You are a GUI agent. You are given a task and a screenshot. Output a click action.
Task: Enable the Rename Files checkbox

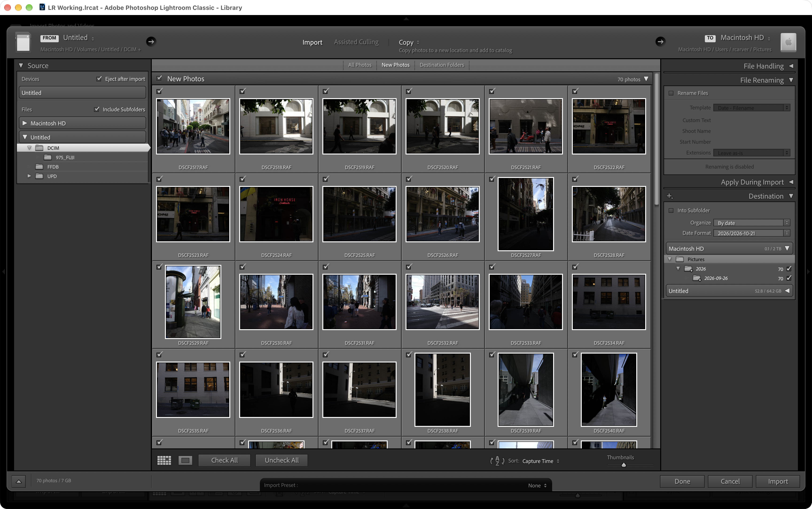(671, 93)
